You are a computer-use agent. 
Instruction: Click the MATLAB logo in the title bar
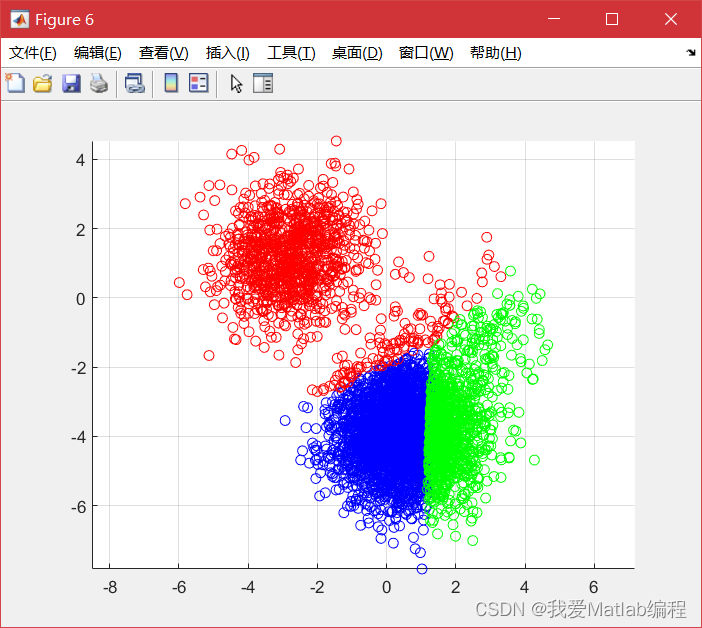pos(20,19)
